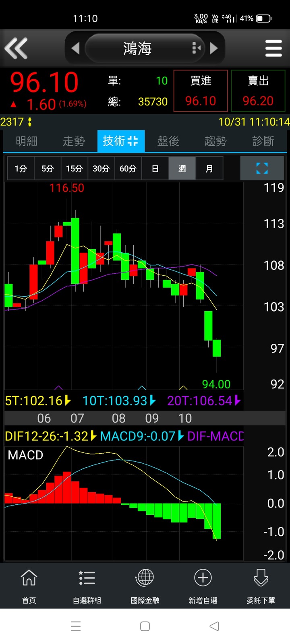Image resolution: width=290 pixels, height=644 pixels.
Task: Open 自選群組 watchlist groups
Action: coord(87,586)
